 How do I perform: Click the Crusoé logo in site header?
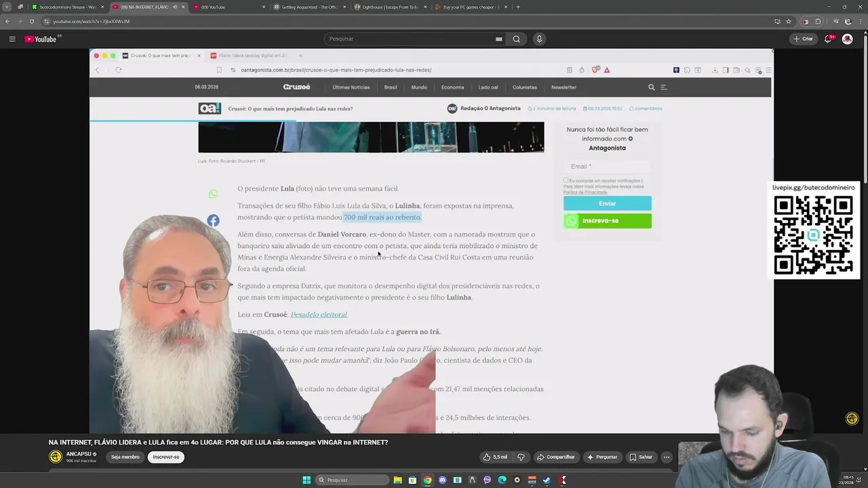pyautogui.click(x=296, y=87)
